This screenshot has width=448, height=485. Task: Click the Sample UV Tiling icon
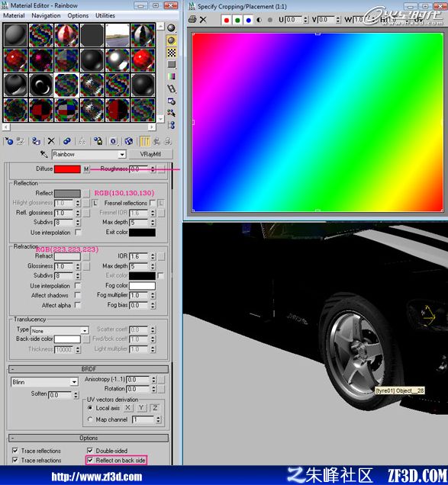pyautogui.click(x=171, y=64)
